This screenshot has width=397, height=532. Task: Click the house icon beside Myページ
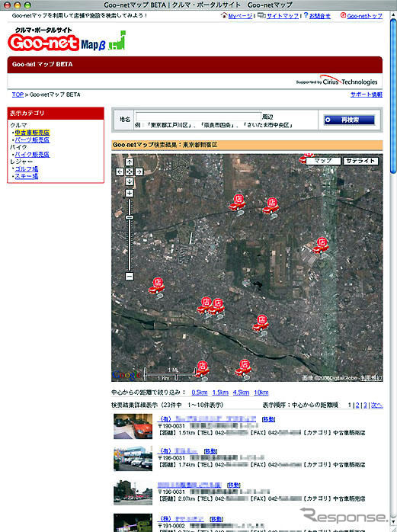click(x=223, y=15)
